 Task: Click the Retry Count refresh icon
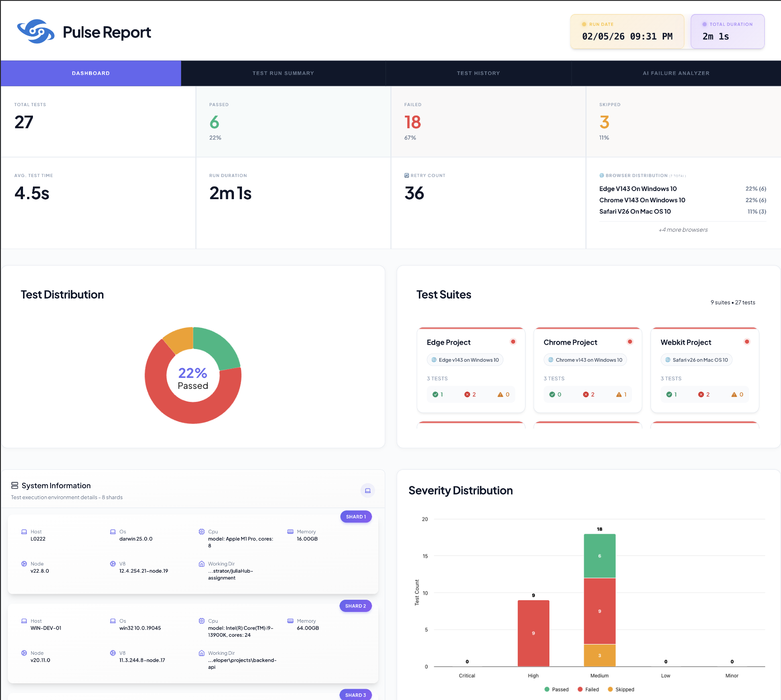click(x=407, y=175)
